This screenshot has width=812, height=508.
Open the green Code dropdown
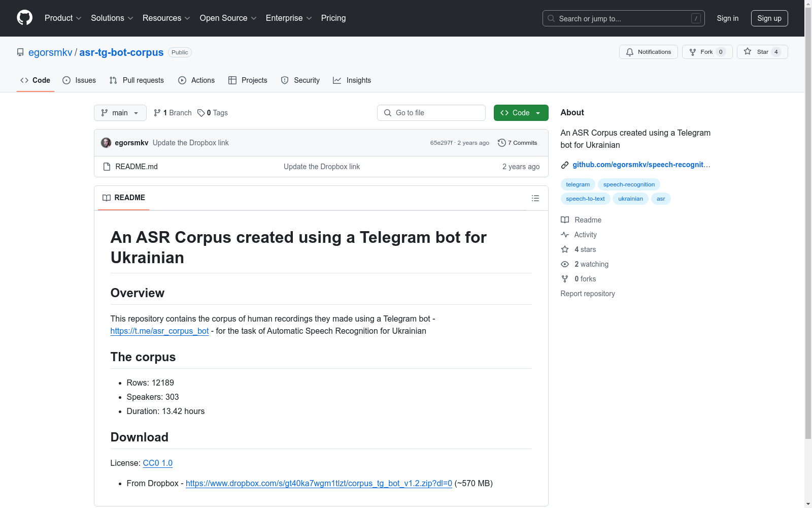click(x=521, y=113)
